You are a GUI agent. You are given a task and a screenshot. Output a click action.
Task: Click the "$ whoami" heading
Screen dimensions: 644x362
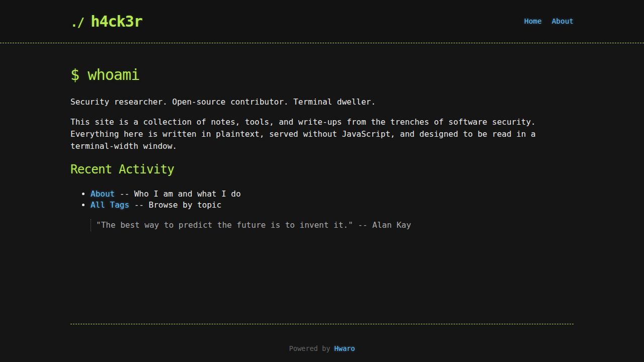[105, 75]
